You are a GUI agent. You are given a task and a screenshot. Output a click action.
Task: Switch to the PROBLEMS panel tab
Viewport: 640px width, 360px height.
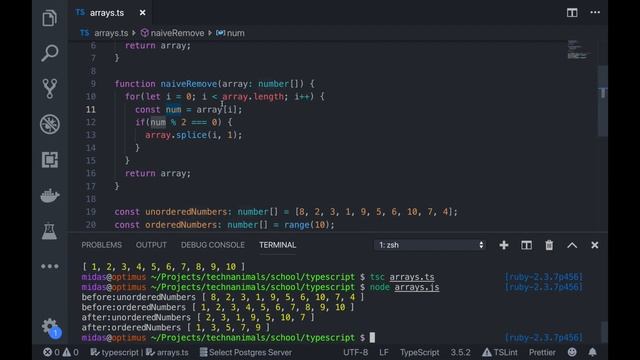101,245
